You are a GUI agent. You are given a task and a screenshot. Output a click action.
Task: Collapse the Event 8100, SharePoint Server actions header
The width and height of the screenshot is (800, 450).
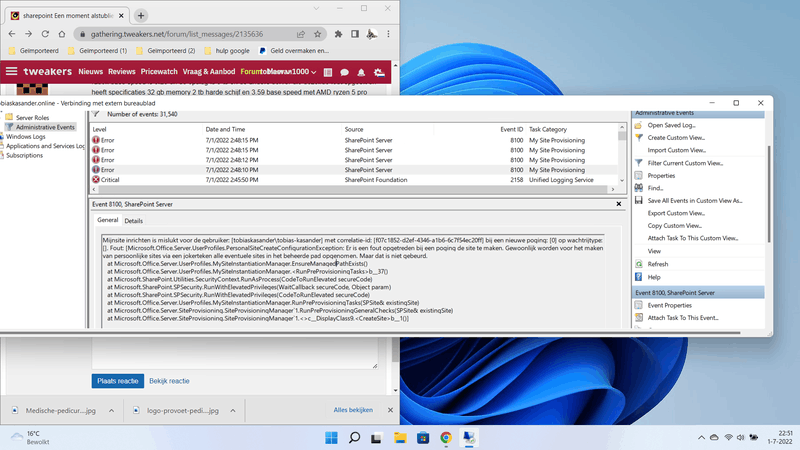tap(698, 293)
